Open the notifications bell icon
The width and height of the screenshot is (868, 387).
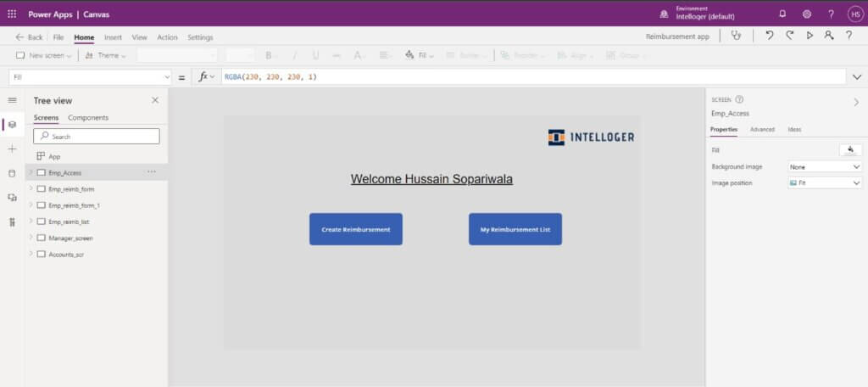point(782,14)
